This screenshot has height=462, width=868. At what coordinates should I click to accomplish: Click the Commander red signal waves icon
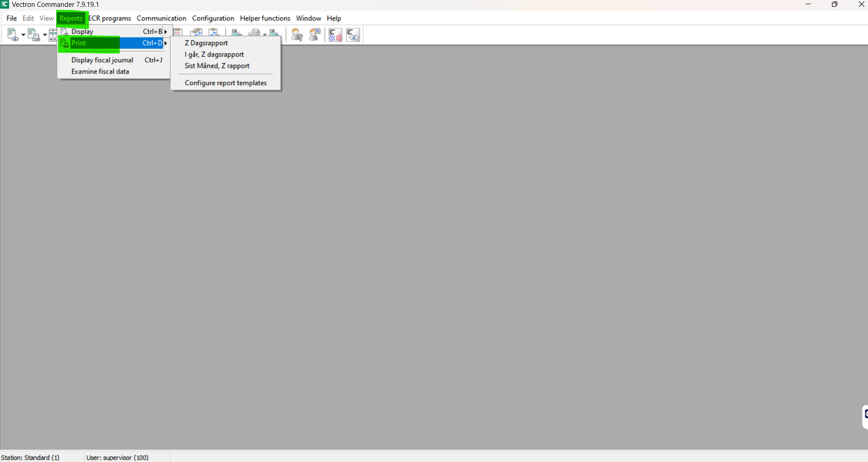(x=335, y=35)
